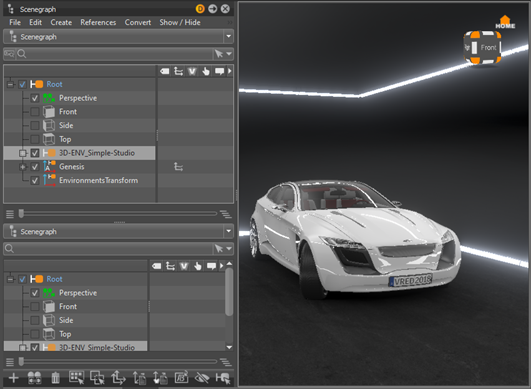Click the trash can delete icon
Screen dimensions: 531x389
pyautogui.click(x=55, y=378)
